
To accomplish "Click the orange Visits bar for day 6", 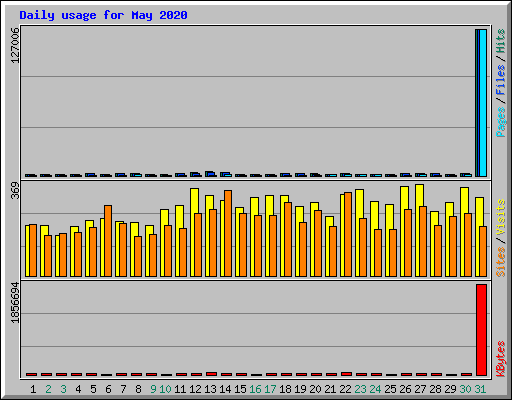I will pyautogui.click(x=108, y=241).
